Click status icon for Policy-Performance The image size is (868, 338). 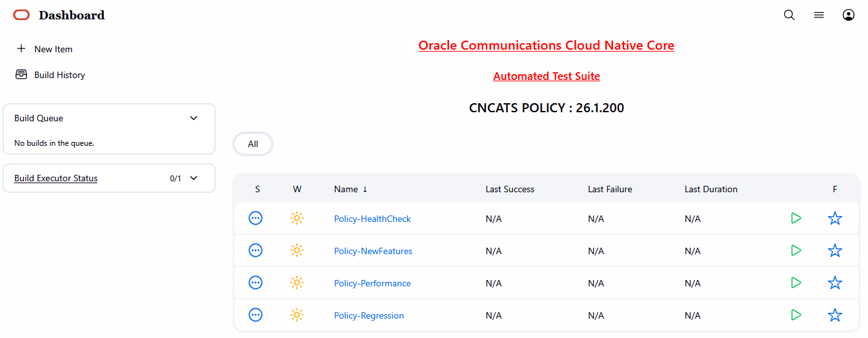[256, 283]
